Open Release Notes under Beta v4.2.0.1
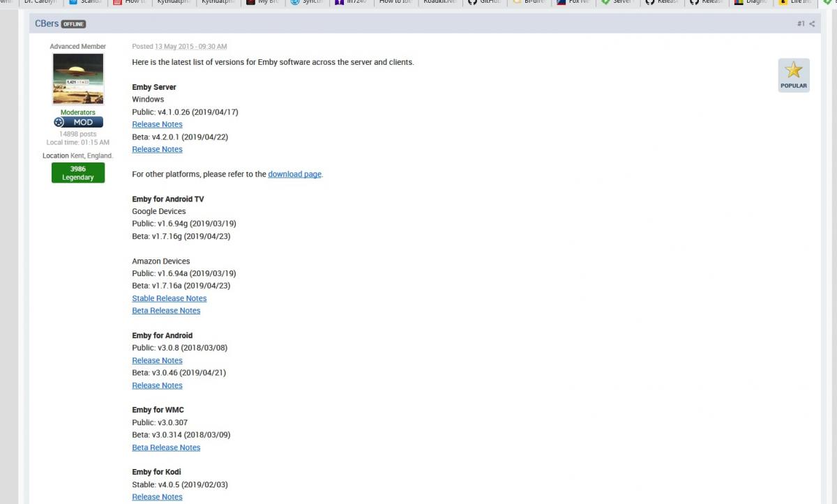Image resolution: width=837 pixels, height=504 pixels. [157, 149]
